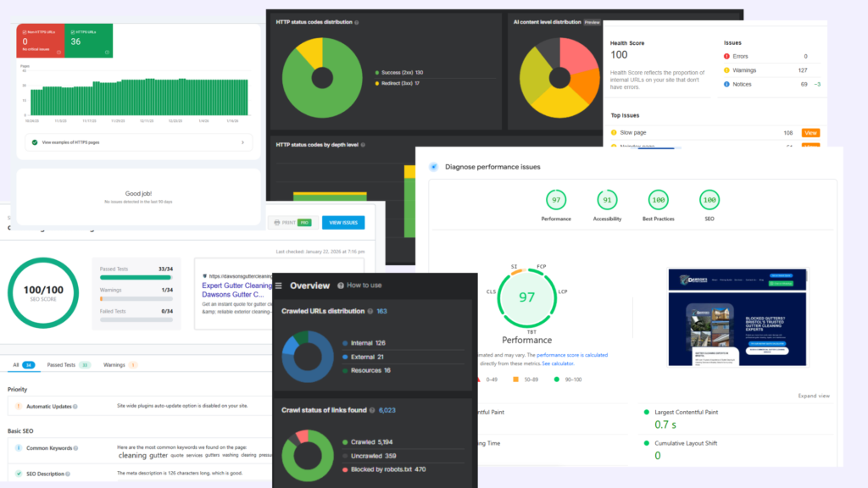Select the green Crawled legend item

coord(344,441)
